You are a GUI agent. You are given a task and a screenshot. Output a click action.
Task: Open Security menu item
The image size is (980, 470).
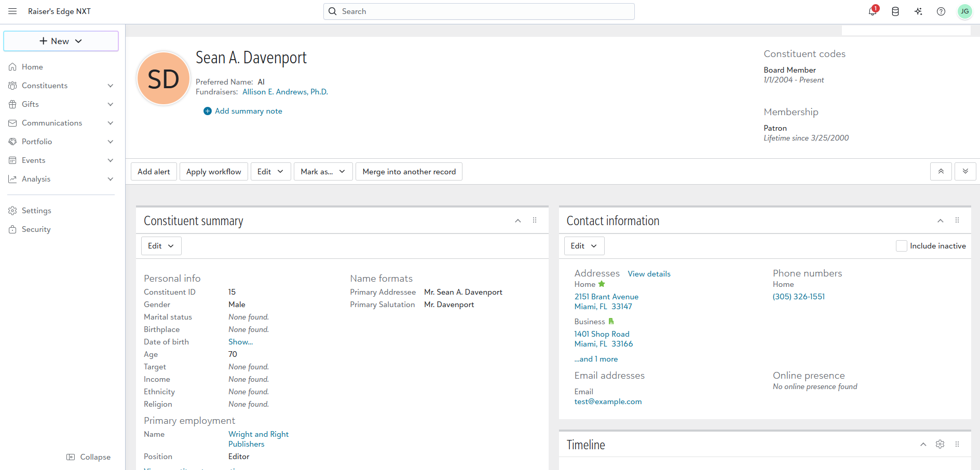click(x=36, y=229)
